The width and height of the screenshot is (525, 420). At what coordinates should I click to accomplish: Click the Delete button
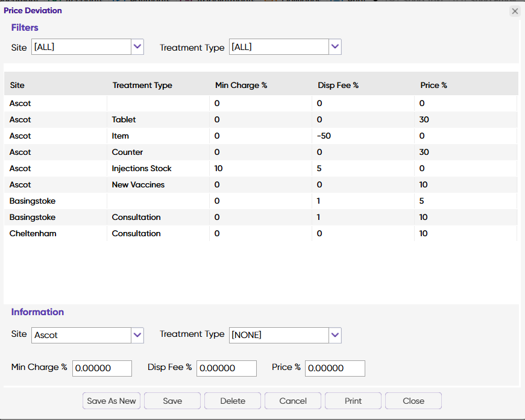pyautogui.click(x=233, y=401)
